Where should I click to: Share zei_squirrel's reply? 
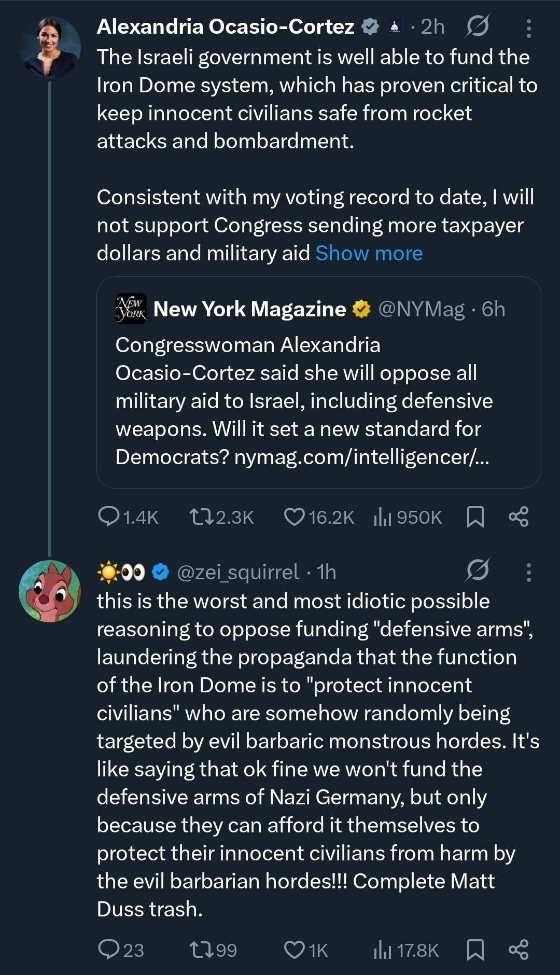[x=519, y=950]
